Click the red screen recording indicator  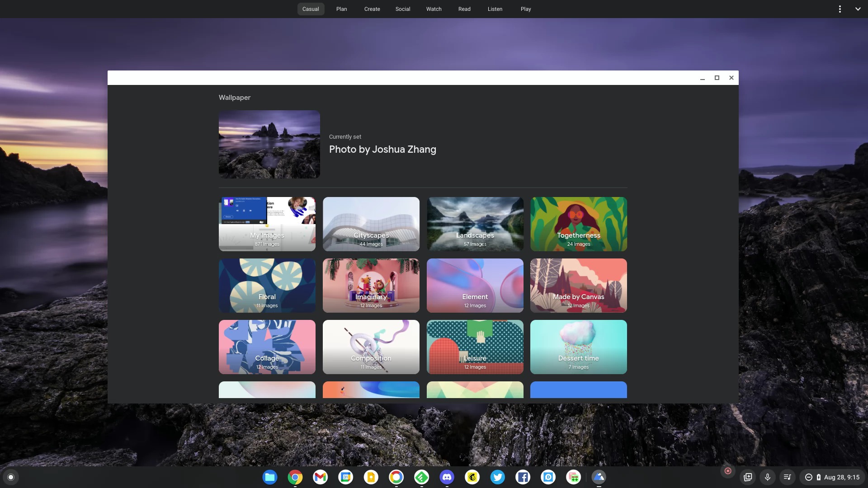click(728, 471)
